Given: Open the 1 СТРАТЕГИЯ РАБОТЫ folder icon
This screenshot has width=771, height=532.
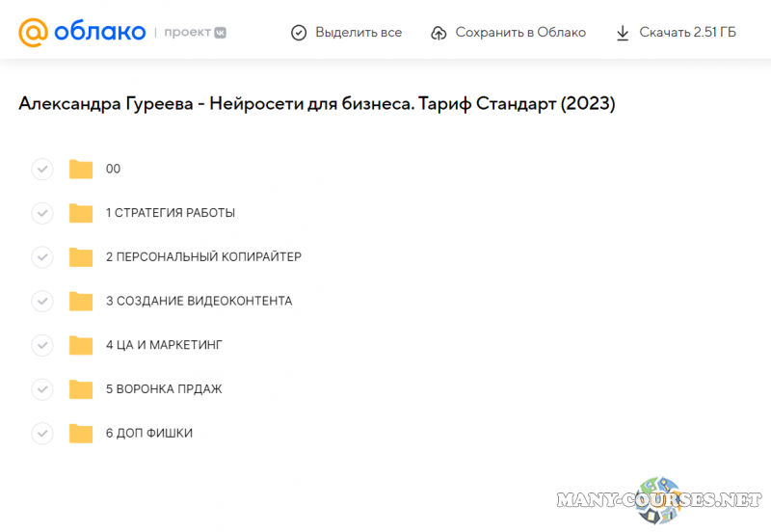Looking at the screenshot, I should tap(81, 213).
